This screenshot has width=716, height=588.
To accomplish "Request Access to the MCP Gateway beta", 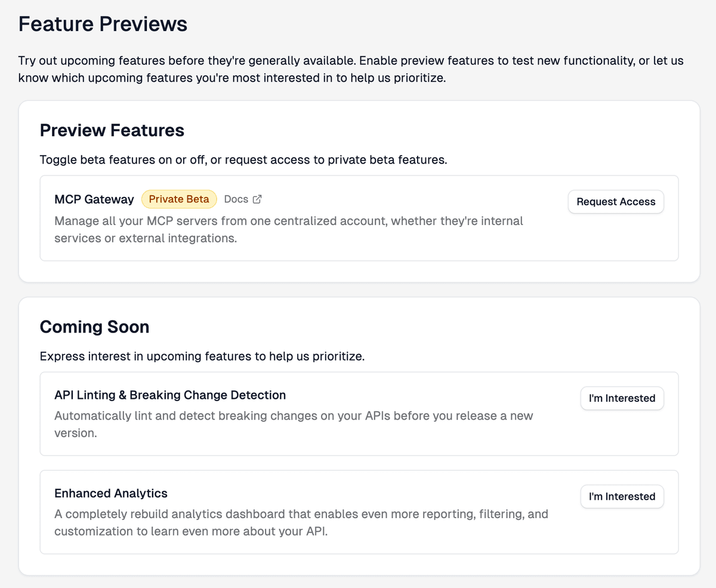I will pos(616,201).
